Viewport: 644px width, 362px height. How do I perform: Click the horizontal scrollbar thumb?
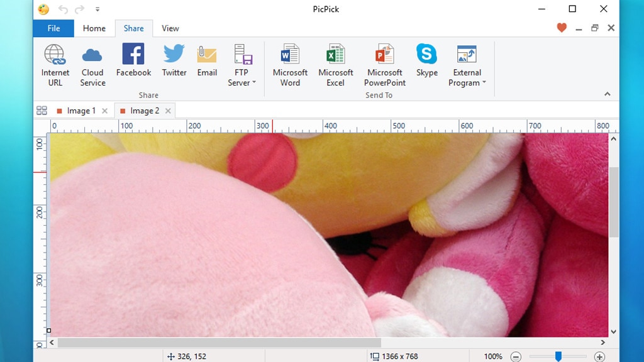tap(219, 343)
